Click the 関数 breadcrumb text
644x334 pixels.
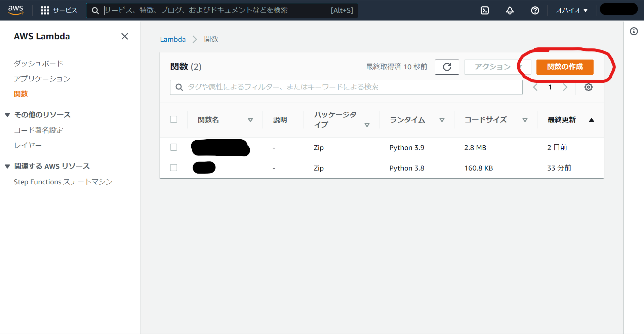211,39
